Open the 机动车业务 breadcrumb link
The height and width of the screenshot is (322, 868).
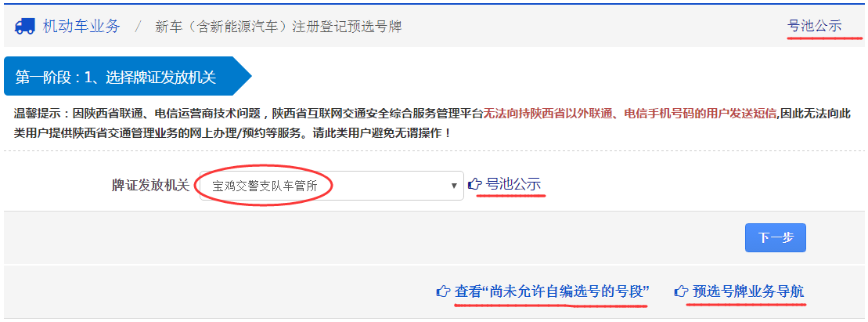tap(81, 26)
